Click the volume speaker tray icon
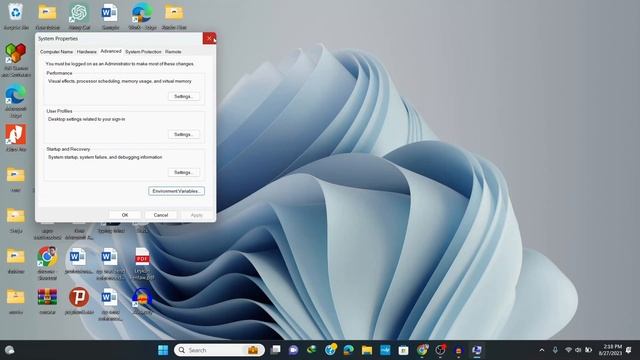640x360 pixels. [x=578, y=350]
